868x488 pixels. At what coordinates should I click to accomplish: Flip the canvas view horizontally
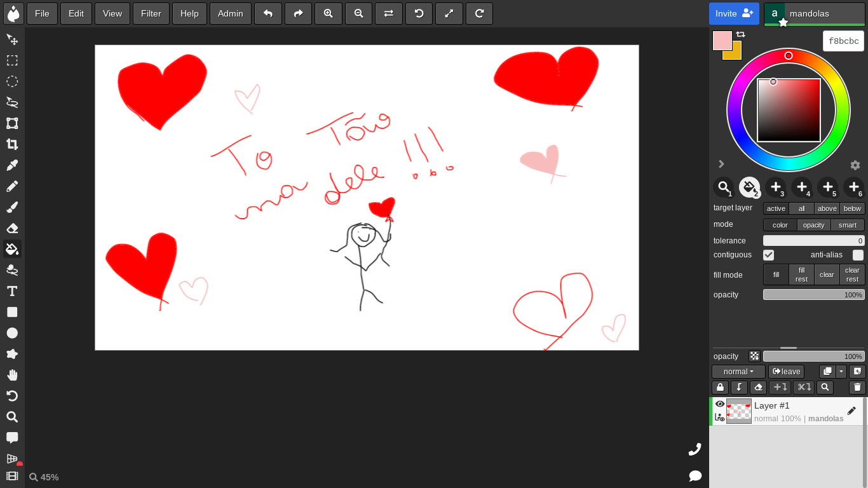pos(389,13)
